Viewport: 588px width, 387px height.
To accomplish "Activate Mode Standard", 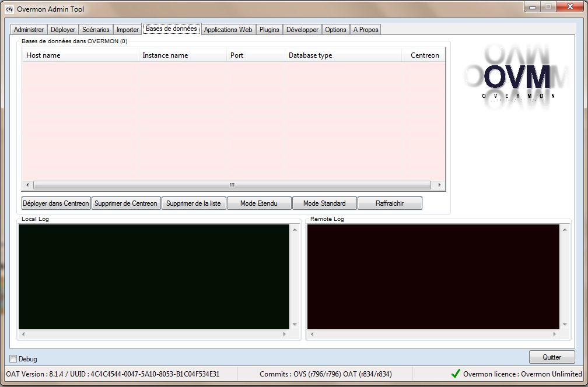I will coord(324,203).
